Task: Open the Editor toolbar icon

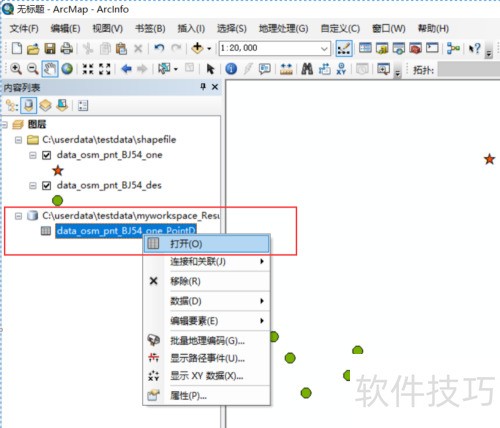Action: (344, 49)
